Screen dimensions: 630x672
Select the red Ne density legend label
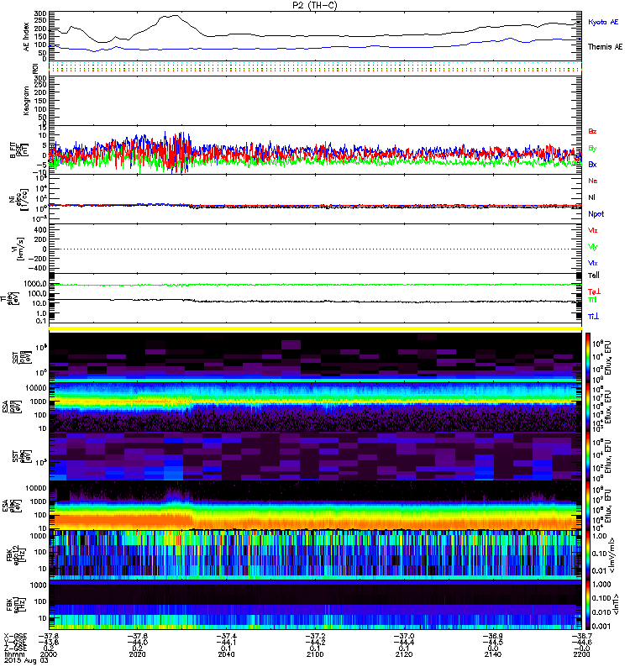[x=593, y=181]
